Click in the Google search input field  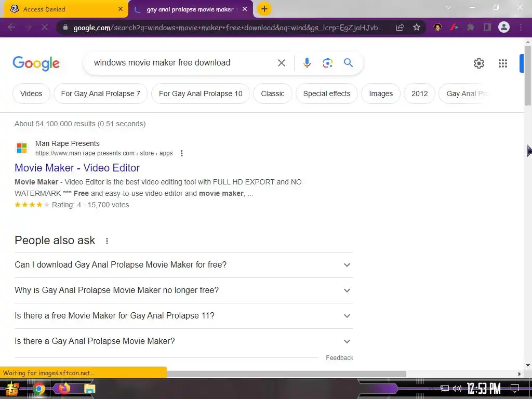[183, 63]
